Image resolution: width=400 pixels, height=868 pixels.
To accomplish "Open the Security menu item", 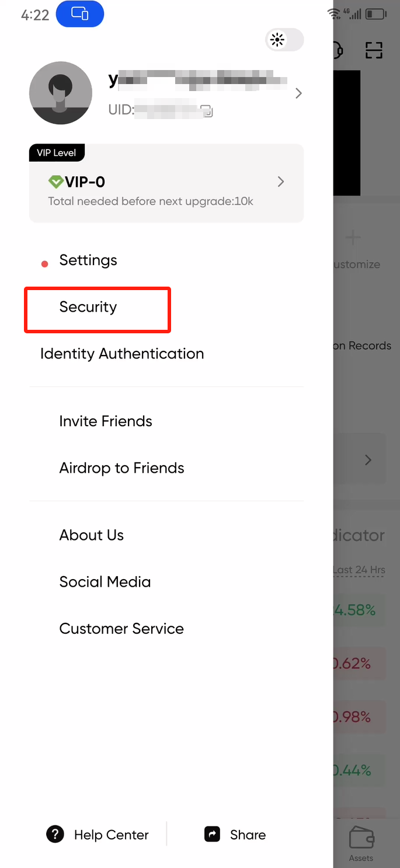I will coord(88,307).
